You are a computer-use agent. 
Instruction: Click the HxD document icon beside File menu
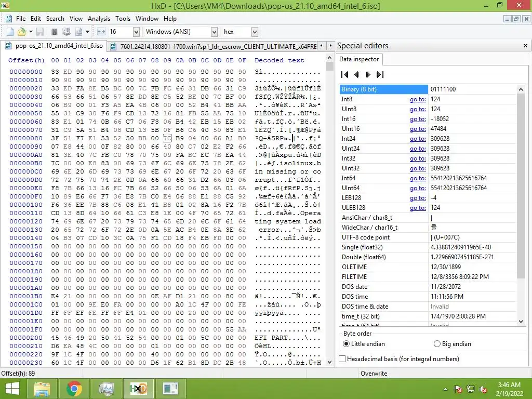9,19
